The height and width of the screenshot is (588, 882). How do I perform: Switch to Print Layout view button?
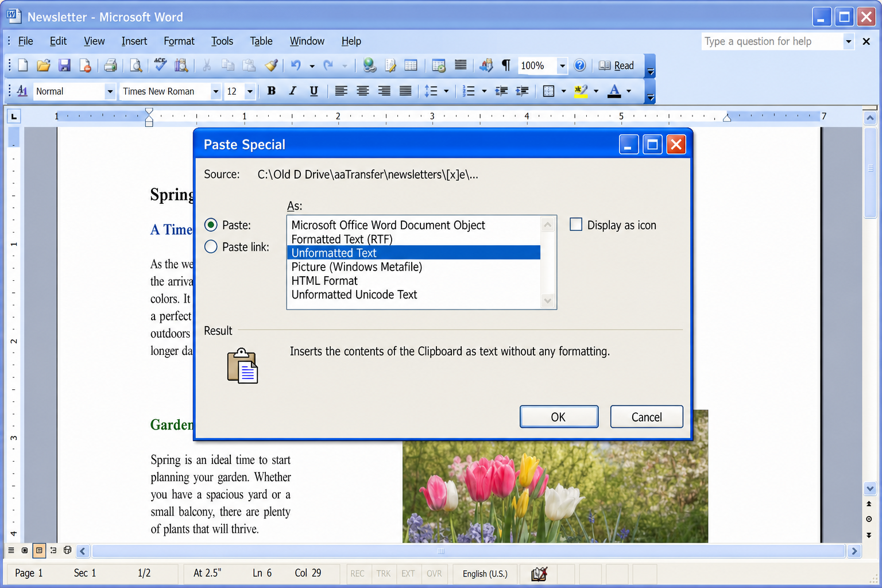coord(39,550)
